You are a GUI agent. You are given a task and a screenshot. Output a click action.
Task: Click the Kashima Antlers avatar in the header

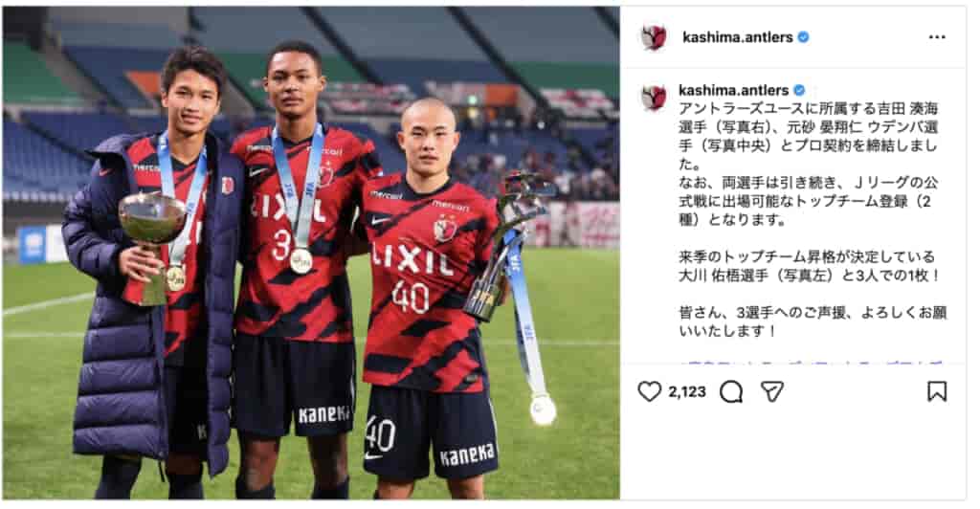[x=654, y=37]
